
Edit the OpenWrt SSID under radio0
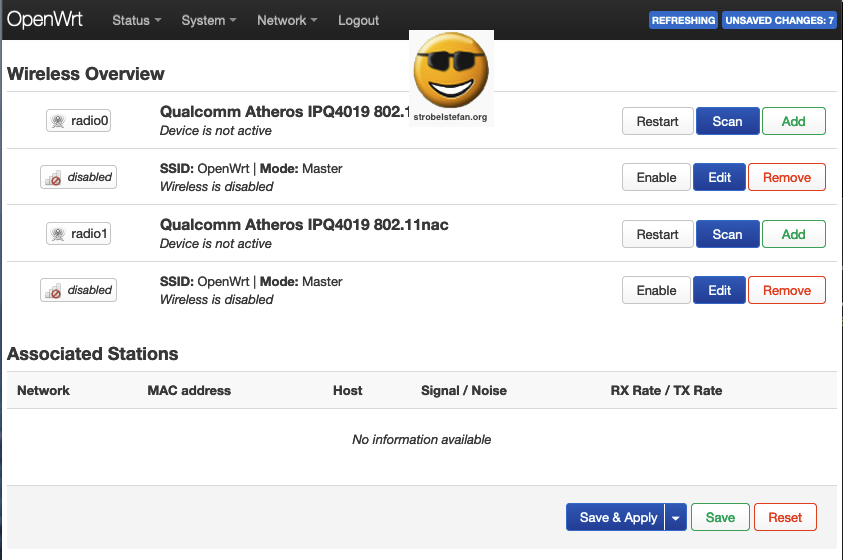(719, 177)
